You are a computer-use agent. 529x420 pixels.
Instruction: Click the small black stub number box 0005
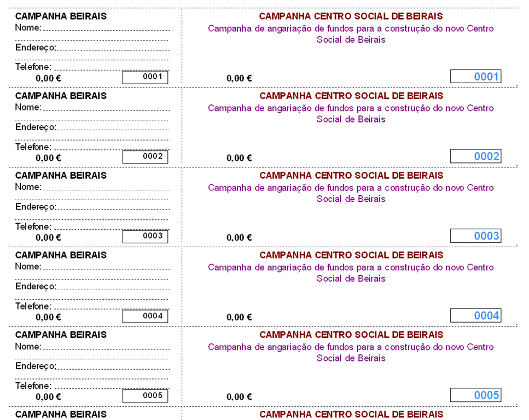pyautogui.click(x=145, y=395)
